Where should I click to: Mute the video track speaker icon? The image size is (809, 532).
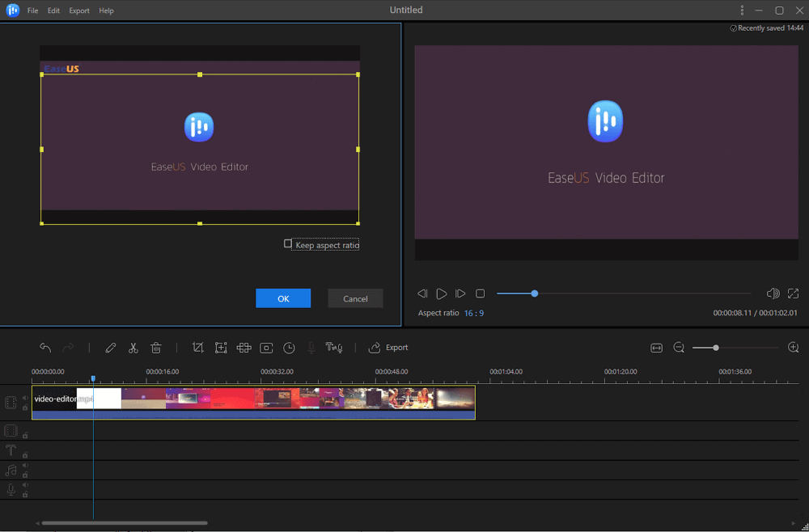[25, 398]
